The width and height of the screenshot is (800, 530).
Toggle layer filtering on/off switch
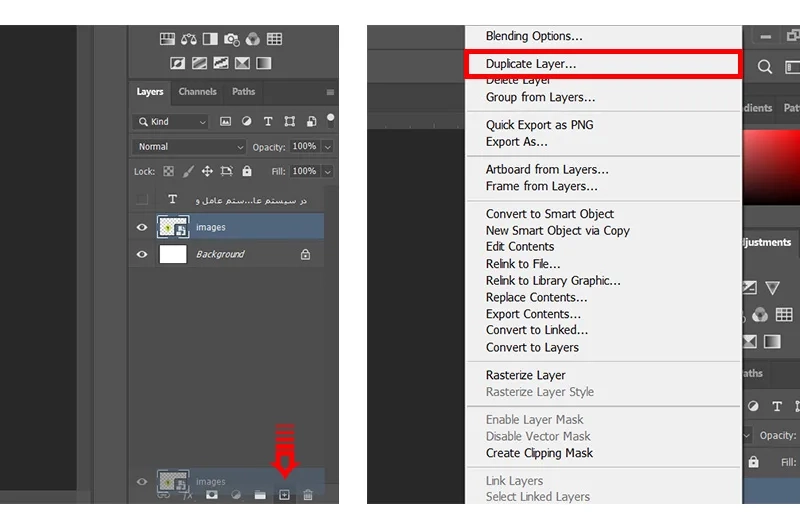(x=331, y=120)
